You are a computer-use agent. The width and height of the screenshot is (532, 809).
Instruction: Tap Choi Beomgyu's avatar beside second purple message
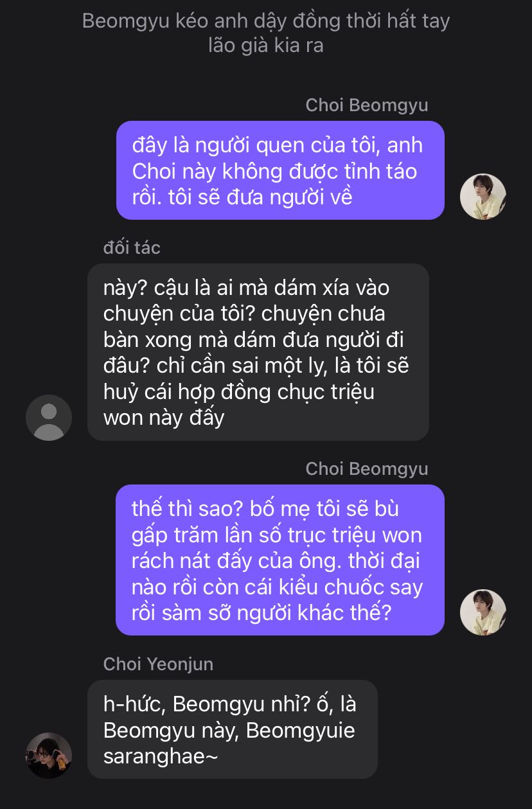click(483, 612)
